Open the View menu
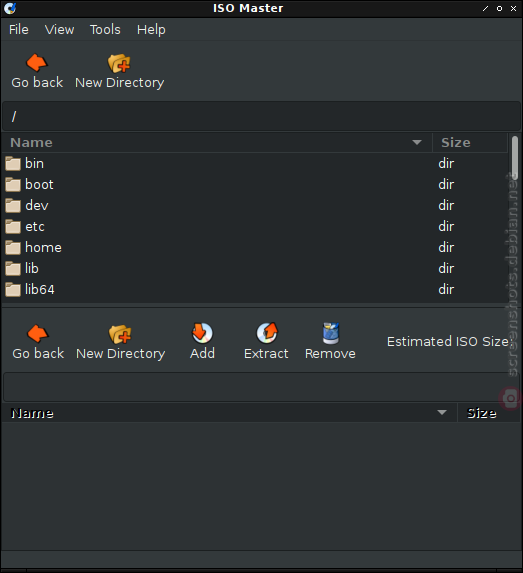523x573 pixels. (x=59, y=30)
